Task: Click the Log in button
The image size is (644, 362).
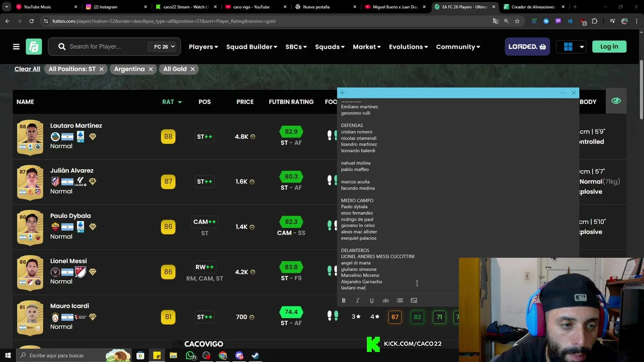Action: (609, 47)
